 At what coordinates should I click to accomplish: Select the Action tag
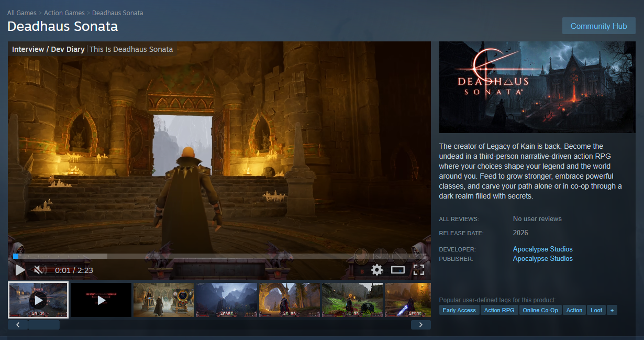574,310
